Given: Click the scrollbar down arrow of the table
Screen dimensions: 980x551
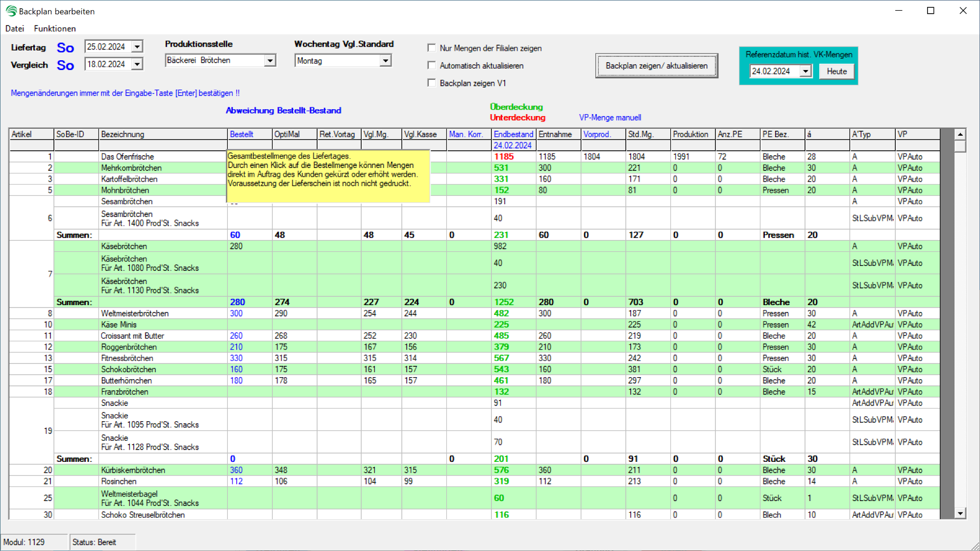Looking at the screenshot, I should [960, 513].
